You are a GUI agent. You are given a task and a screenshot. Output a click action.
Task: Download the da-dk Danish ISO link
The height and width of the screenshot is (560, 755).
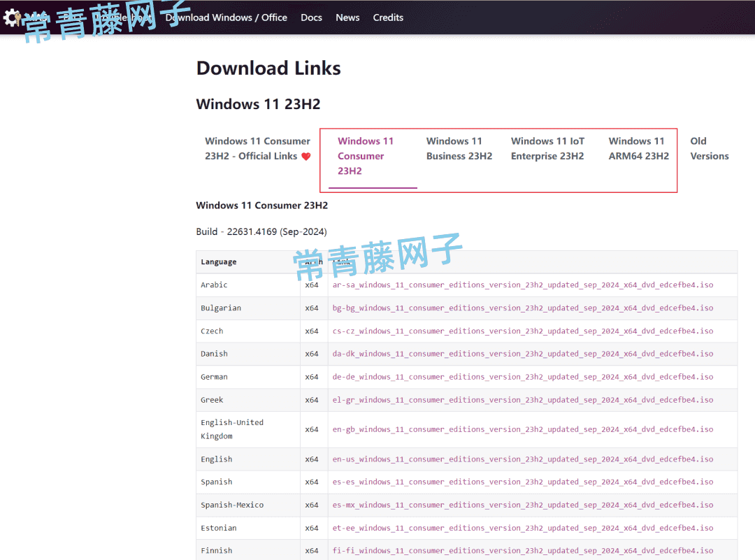tap(522, 354)
